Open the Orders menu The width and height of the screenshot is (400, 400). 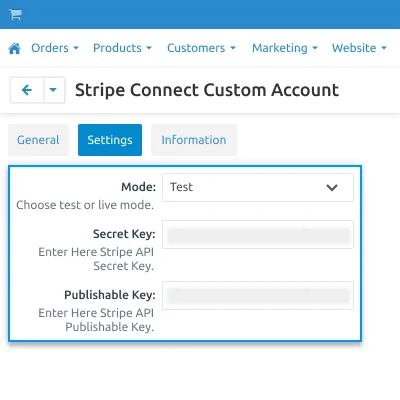point(55,48)
